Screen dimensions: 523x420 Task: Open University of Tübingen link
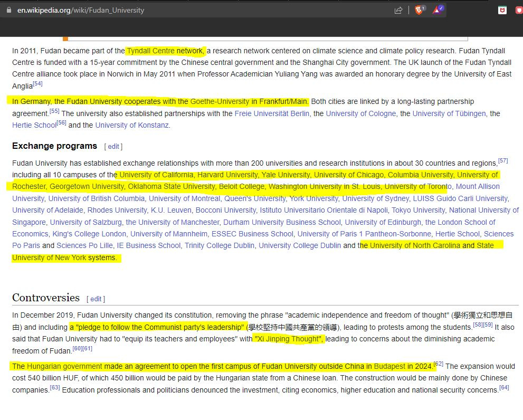tap(449, 113)
